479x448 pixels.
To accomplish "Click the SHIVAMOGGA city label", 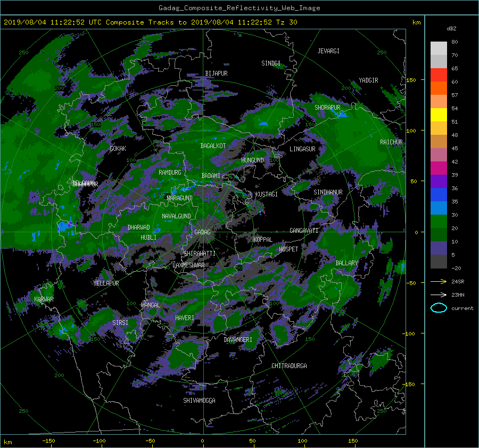I will [x=199, y=401].
